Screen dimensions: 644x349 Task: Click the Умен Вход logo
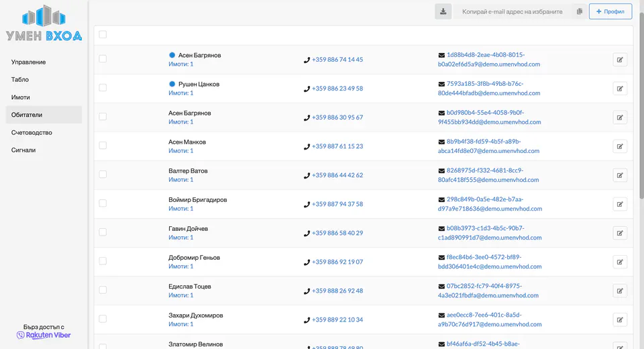[x=44, y=24]
